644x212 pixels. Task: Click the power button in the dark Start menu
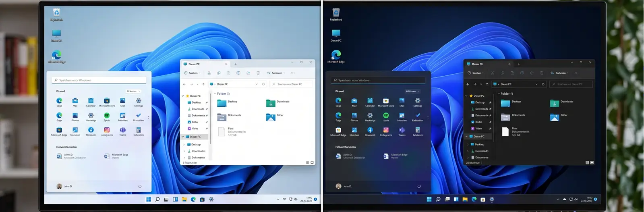pos(419,186)
